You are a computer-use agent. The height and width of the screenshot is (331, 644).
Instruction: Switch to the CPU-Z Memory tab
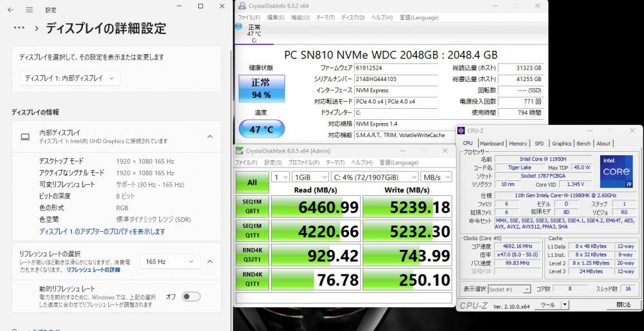coord(518,144)
